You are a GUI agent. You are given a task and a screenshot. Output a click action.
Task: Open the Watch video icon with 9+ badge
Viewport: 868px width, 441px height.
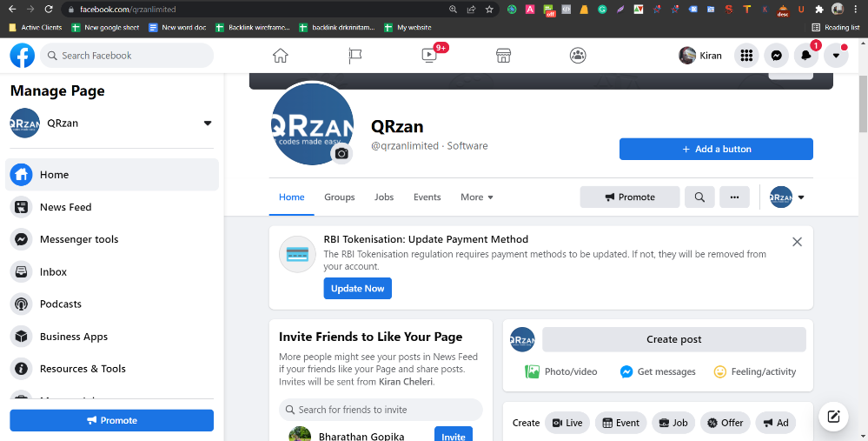pyautogui.click(x=429, y=56)
